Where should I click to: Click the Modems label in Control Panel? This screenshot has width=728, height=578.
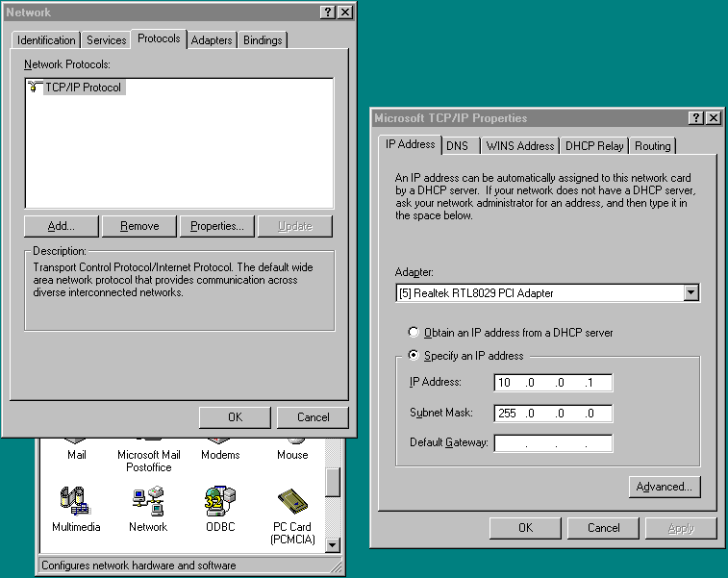coord(220,455)
